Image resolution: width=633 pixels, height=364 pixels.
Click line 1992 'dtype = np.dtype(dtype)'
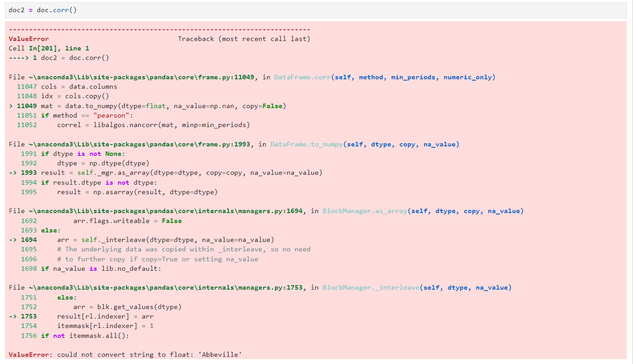pyautogui.click(x=85, y=163)
